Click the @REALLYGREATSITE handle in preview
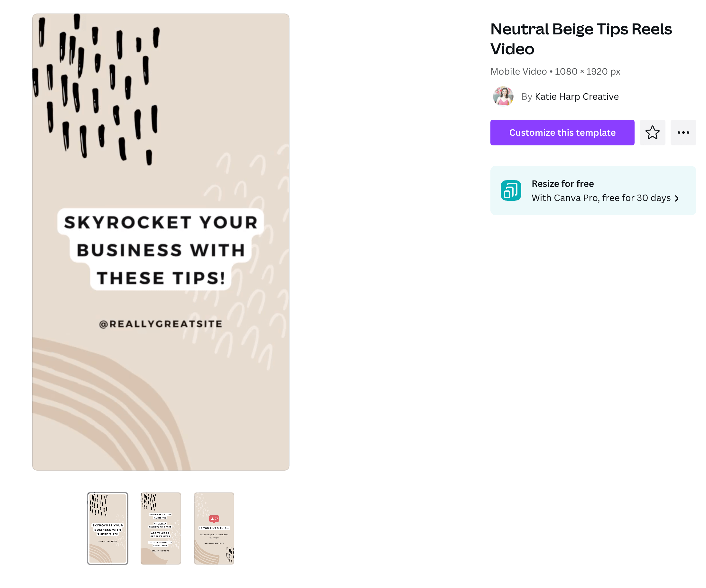The height and width of the screenshot is (588, 706). (161, 324)
